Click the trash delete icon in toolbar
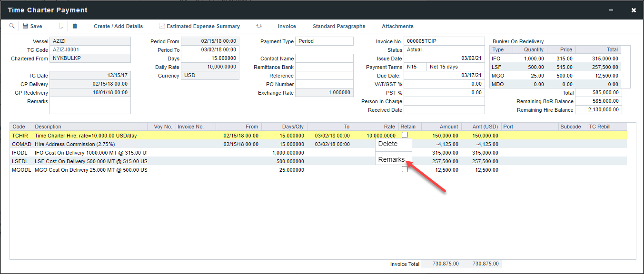644x274 pixels. [75, 26]
